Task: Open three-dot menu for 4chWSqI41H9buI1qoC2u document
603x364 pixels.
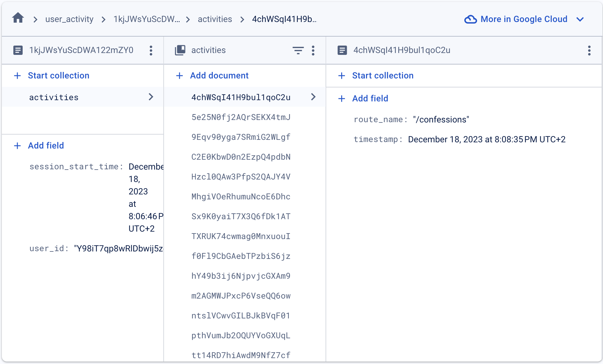Action: 589,51
